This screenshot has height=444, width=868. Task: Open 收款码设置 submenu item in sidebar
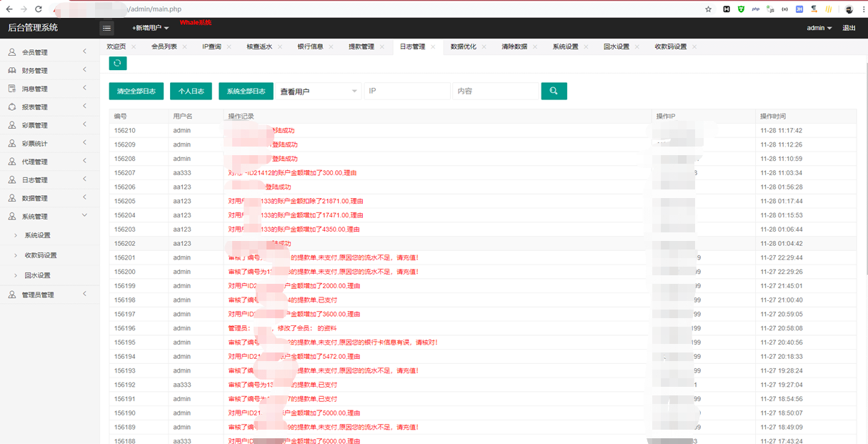click(41, 255)
